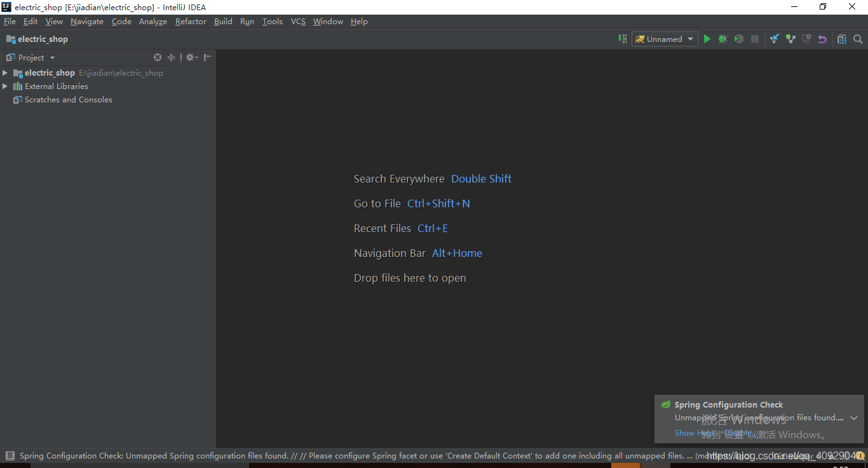The height and width of the screenshot is (468, 868).
Task: Run the Unnamed configuration
Action: (707, 39)
